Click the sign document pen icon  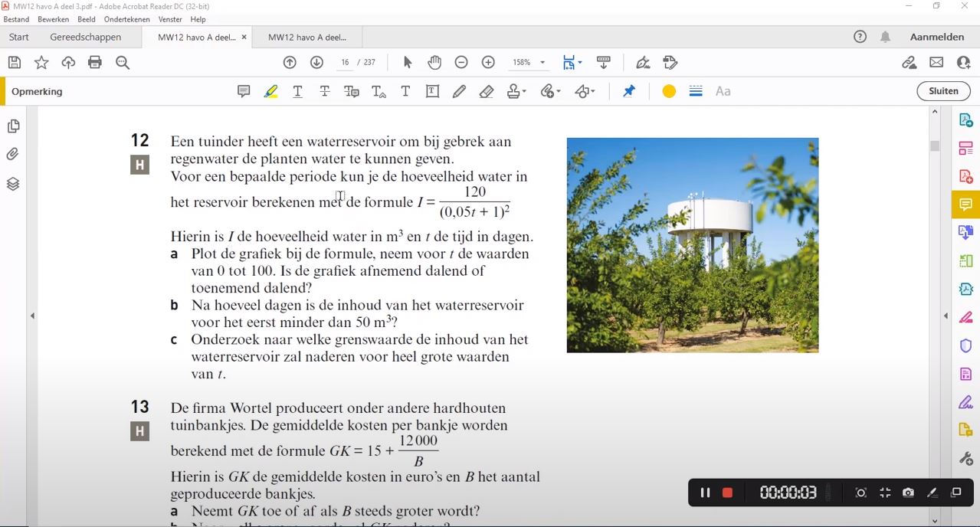coord(643,63)
